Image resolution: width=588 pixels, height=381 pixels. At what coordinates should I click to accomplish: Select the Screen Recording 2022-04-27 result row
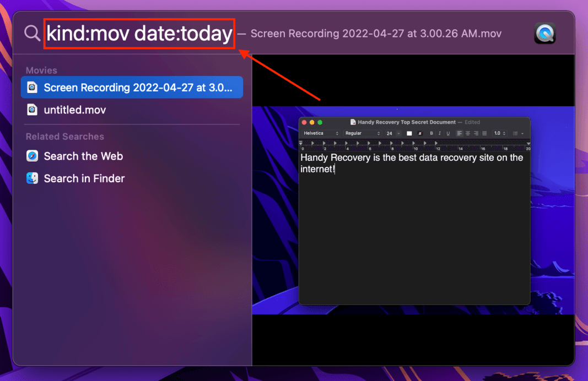132,88
